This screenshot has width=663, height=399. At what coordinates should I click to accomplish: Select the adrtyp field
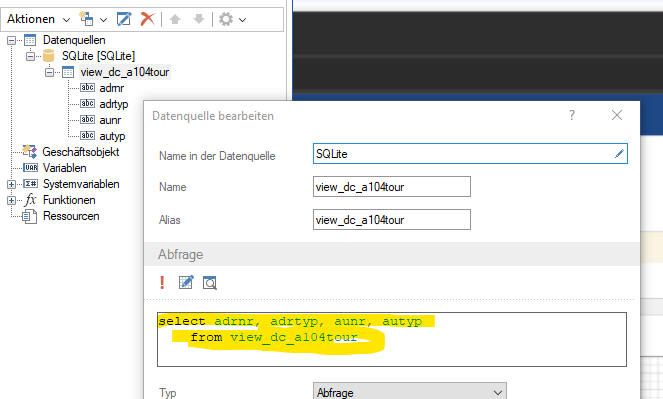point(114,104)
